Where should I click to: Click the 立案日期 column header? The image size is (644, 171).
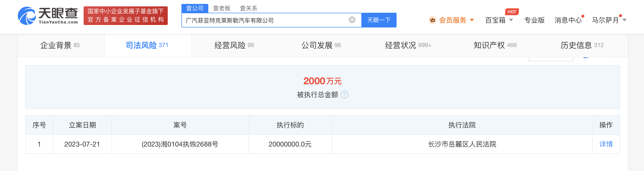click(x=82, y=125)
